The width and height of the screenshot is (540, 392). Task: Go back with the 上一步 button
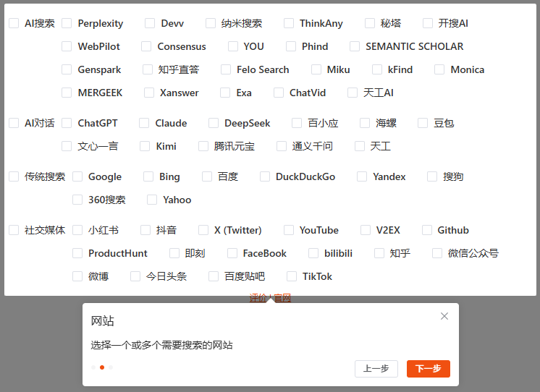[376, 369]
